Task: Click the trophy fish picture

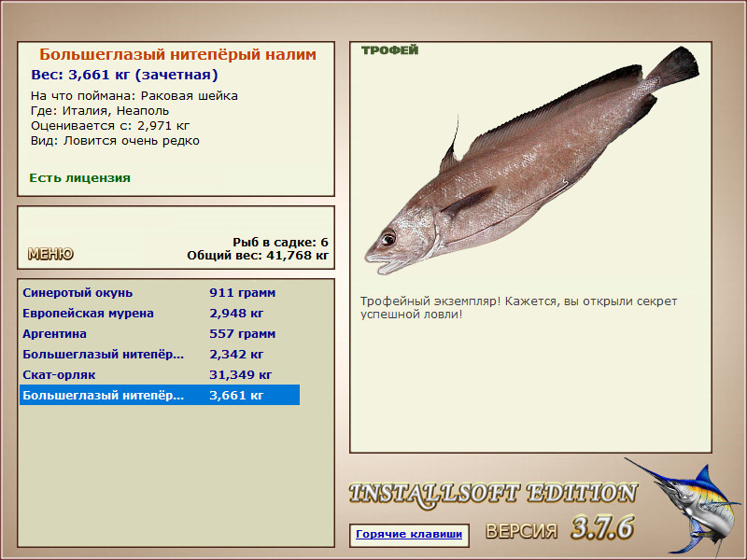Action: pyautogui.click(x=531, y=161)
